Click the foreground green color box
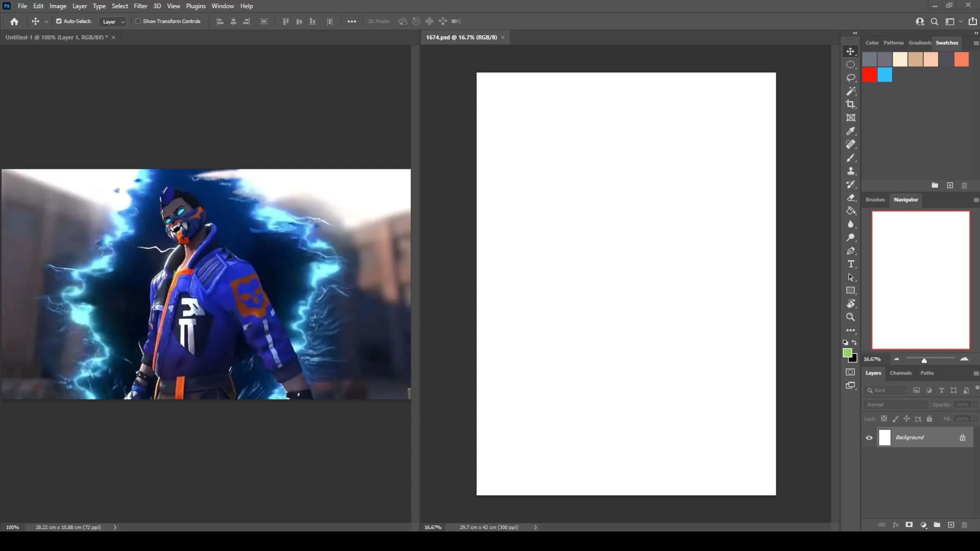 tap(847, 353)
